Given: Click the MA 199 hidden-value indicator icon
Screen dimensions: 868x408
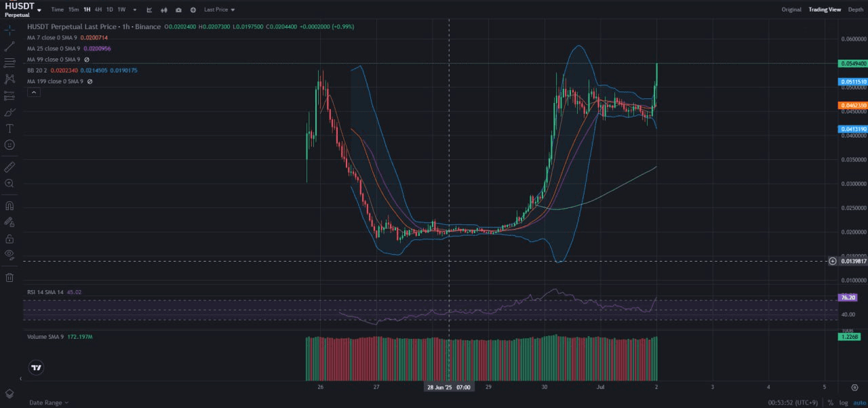Looking at the screenshot, I should (x=90, y=81).
